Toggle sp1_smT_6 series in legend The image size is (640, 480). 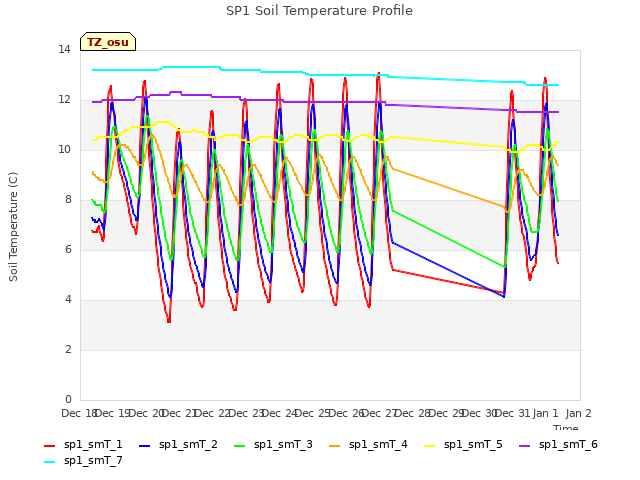point(558,444)
